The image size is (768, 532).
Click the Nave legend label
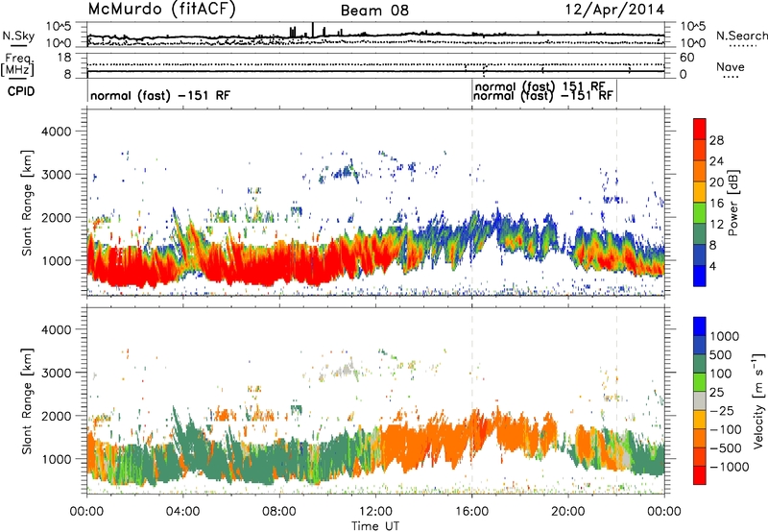tap(731, 66)
